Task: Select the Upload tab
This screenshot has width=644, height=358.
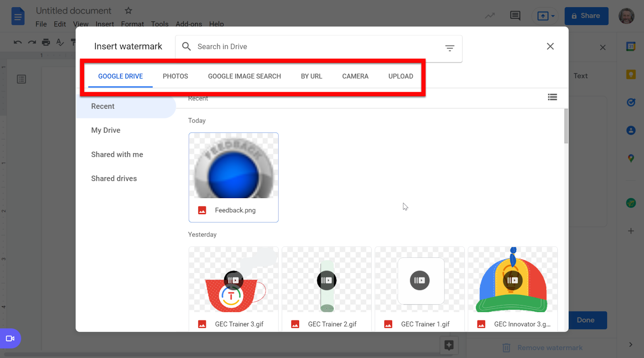Action: click(400, 76)
